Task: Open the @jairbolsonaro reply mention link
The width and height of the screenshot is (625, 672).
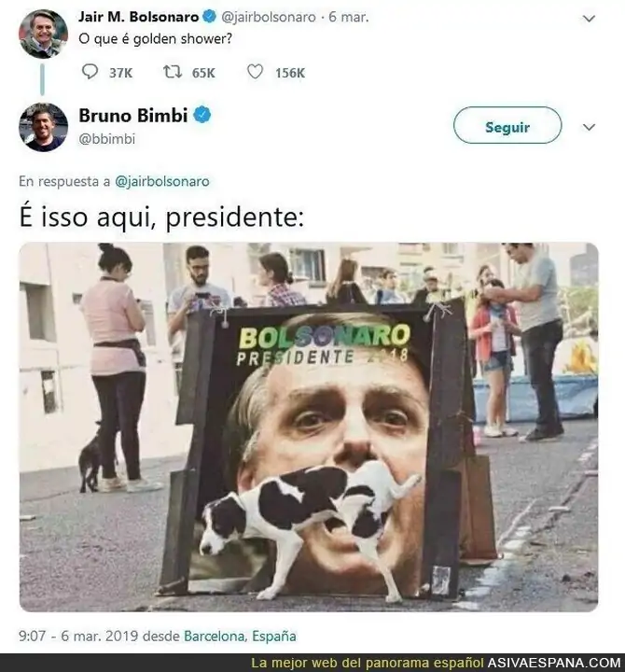Action: pyautogui.click(x=162, y=182)
